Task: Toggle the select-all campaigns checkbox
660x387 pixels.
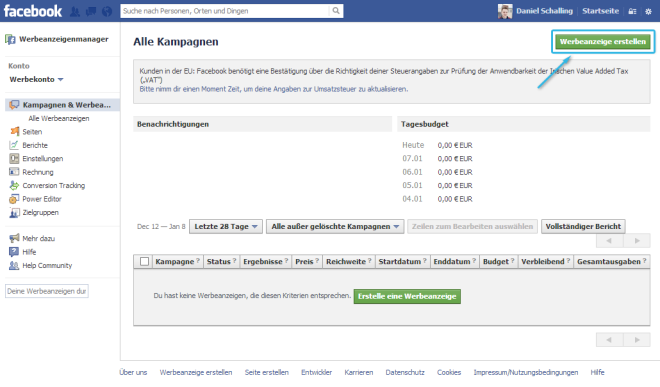Action: click(144, 262)
